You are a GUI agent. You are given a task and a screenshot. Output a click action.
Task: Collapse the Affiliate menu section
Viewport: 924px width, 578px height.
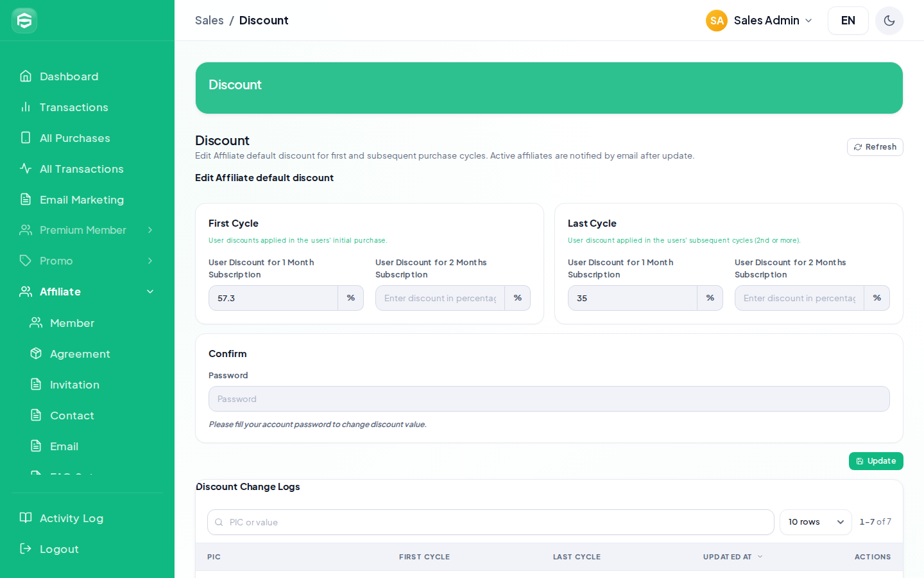coord(87,292)
